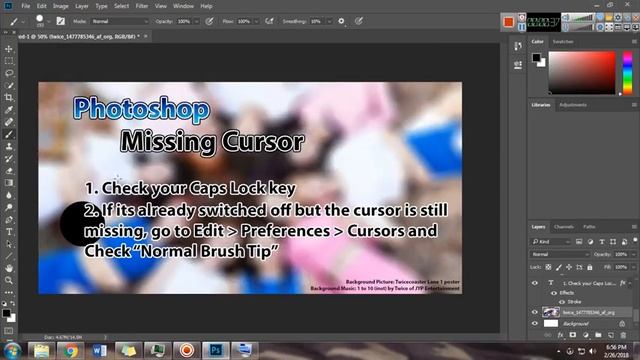This screenshot has width=640, height=360.
Task: Select the Clone Stamp tool
Action: point(9,147)
